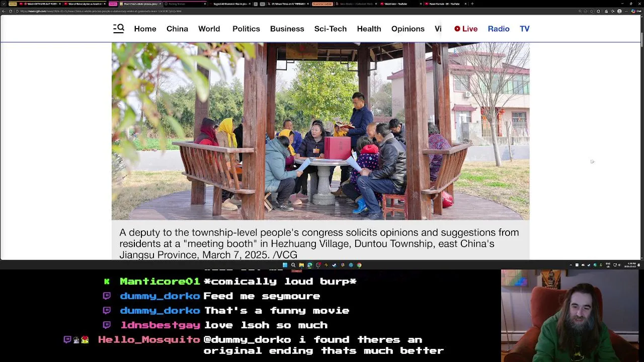
Task: Click the streamer webcam overlay
Action: pos(572,316)
